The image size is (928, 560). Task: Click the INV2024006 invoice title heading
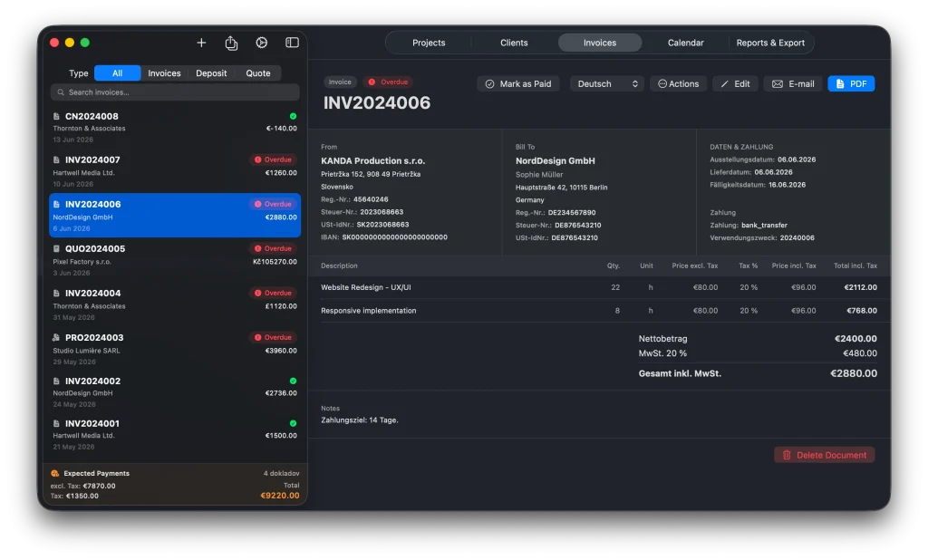(x=376, y=103)
